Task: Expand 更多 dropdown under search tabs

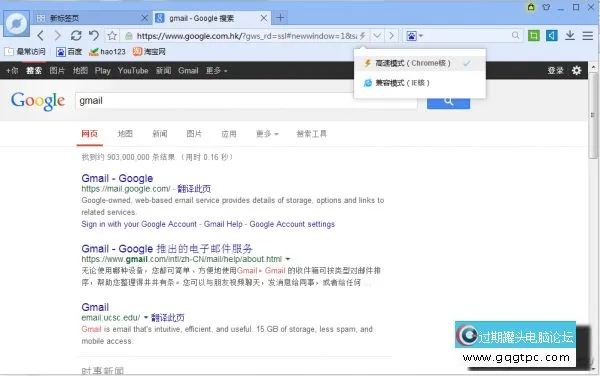Action: [x=267, y=134]
